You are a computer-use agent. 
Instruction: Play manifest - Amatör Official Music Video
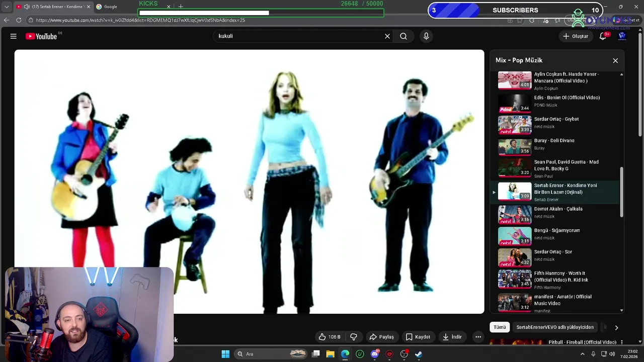556,303
